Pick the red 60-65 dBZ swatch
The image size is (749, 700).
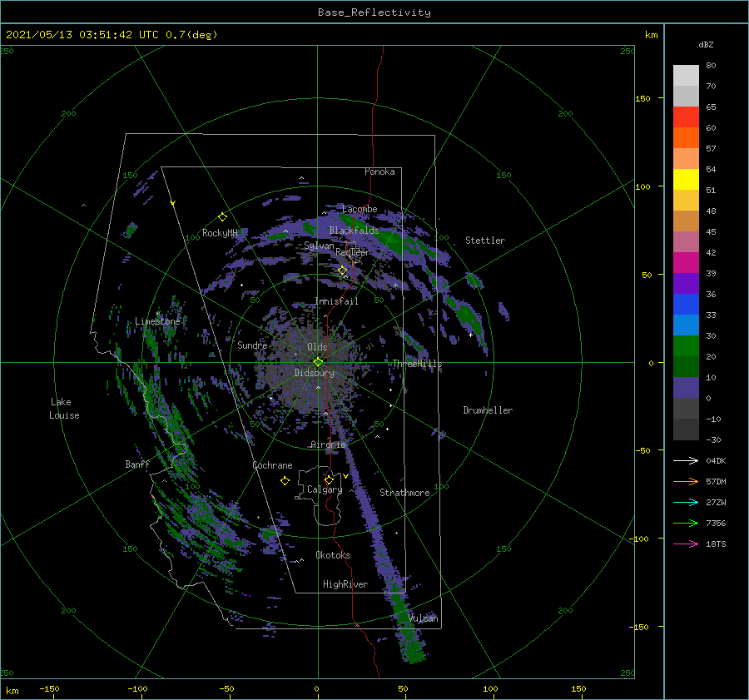click(686, 117)
